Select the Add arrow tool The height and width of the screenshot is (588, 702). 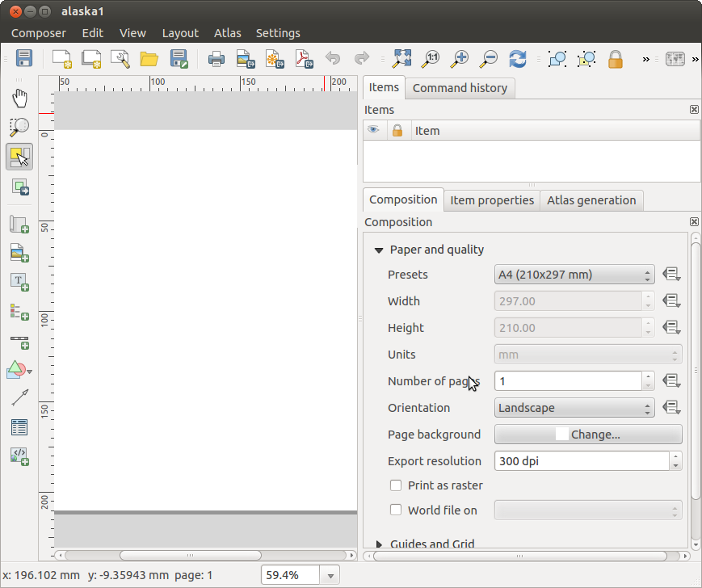(19, 397)
